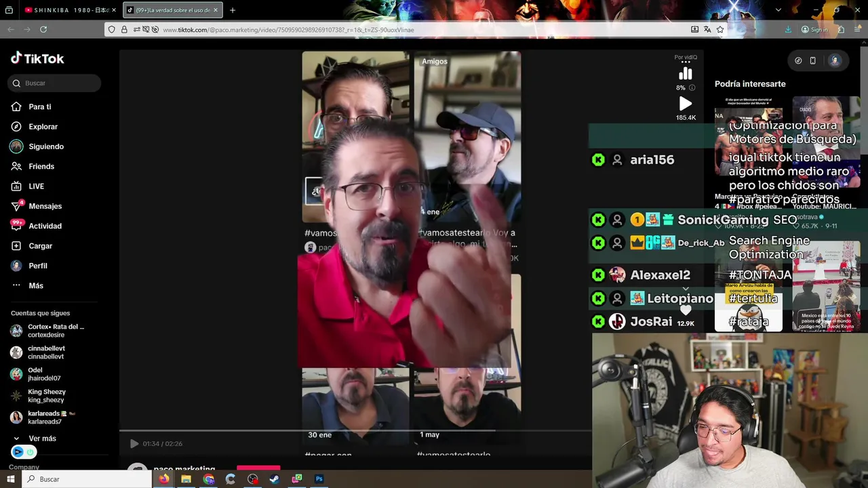868x488 pixels.
Task: Click the vidIQ three dots options
Action: click(686, 62)
